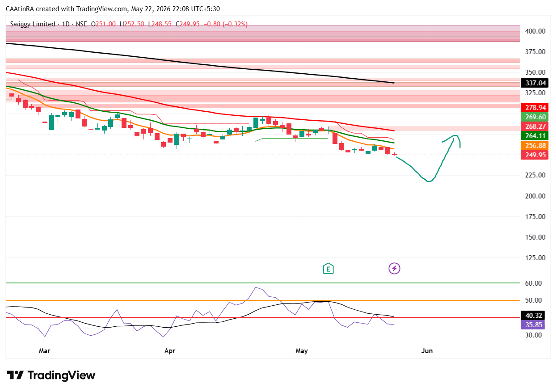The image size is (556, 392).
Task: Click the May label on the time axis
Action: coord(302,351)
